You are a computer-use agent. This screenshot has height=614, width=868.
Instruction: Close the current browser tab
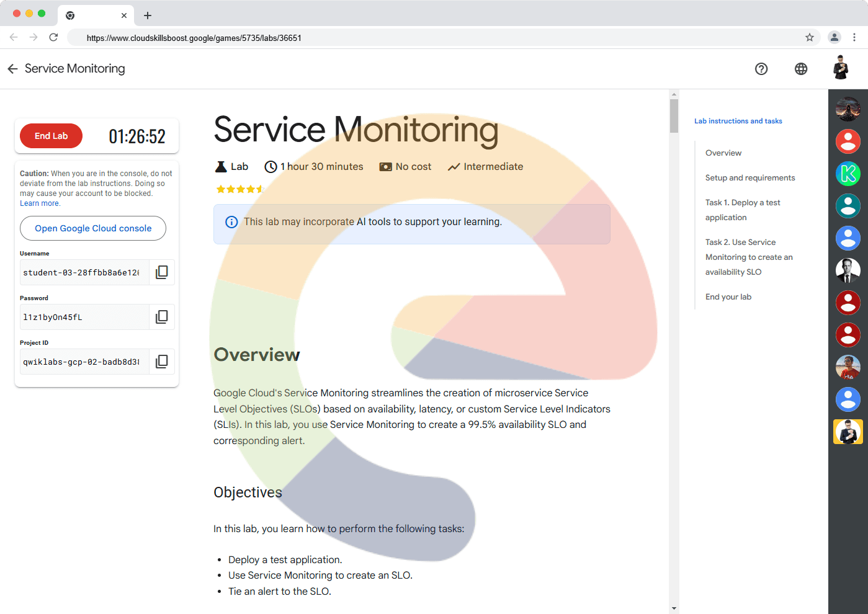pos(124,16)
